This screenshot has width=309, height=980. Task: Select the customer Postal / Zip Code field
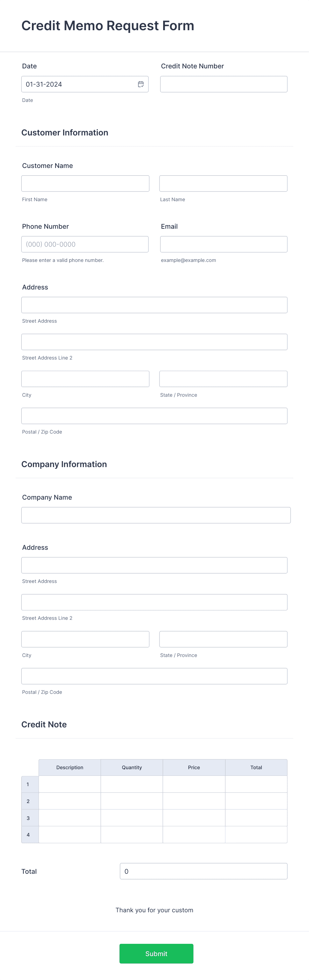(154, 415)
